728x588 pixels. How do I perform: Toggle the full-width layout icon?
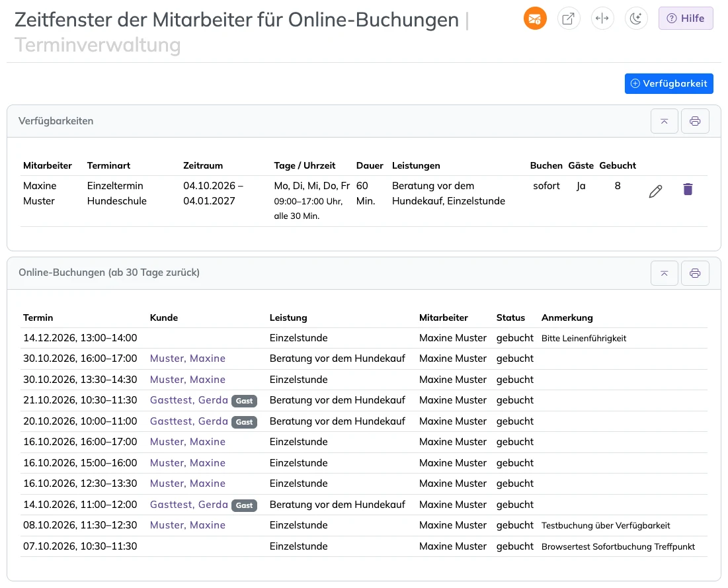pyautogui.click(x=602, y=19)
